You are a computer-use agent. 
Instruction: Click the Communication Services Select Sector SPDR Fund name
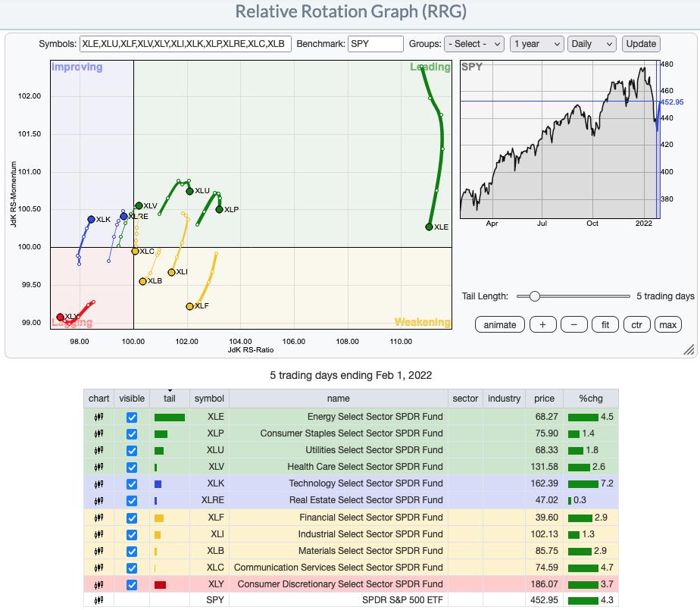(x=339, y=567)
